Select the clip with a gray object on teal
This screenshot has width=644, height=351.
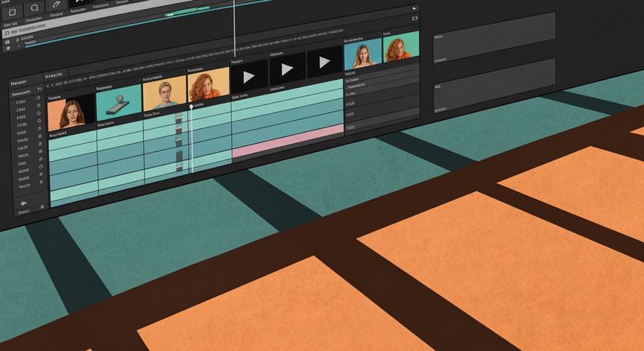[x=119, y=103]
